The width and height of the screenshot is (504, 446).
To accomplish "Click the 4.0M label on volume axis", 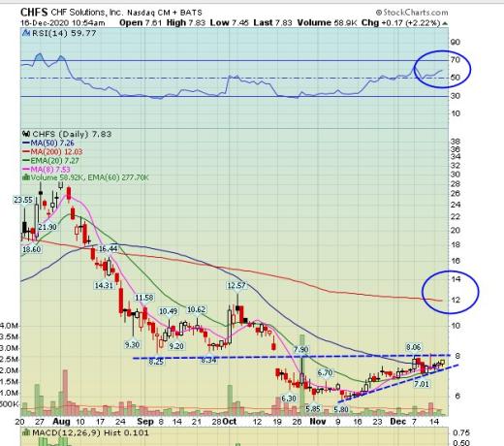I will 9,326.
